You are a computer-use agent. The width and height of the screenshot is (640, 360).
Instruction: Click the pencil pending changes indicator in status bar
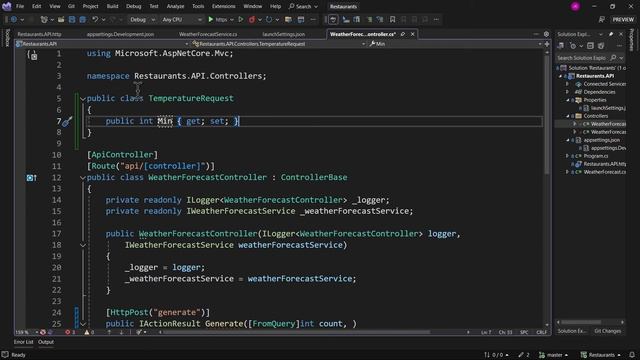coord(524,355)
